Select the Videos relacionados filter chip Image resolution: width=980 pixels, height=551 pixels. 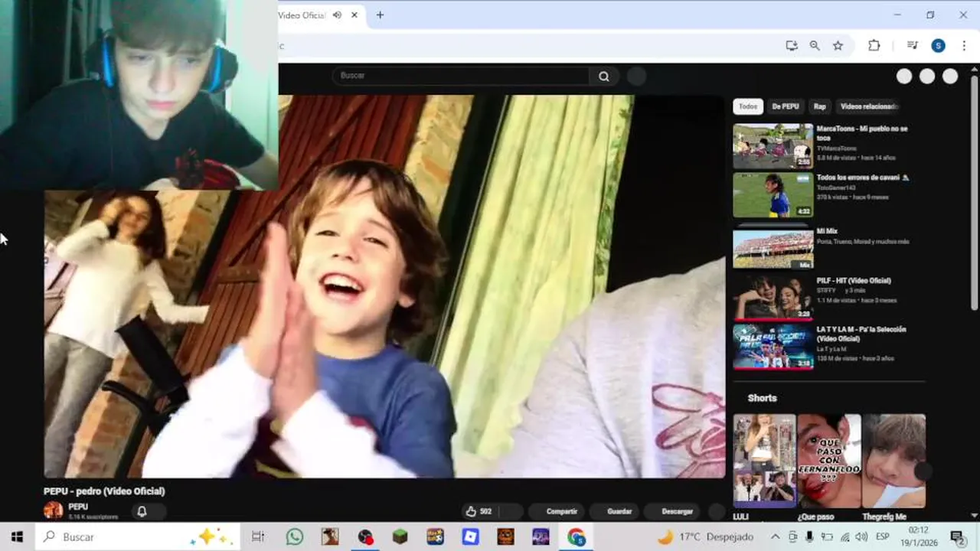[x=868, y=106]
